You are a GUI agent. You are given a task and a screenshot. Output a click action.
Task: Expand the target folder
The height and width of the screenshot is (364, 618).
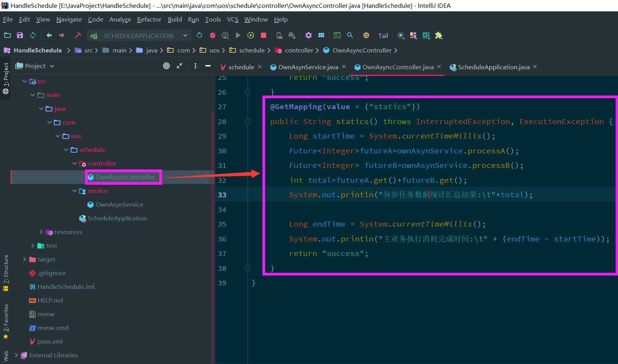(24, 259)
